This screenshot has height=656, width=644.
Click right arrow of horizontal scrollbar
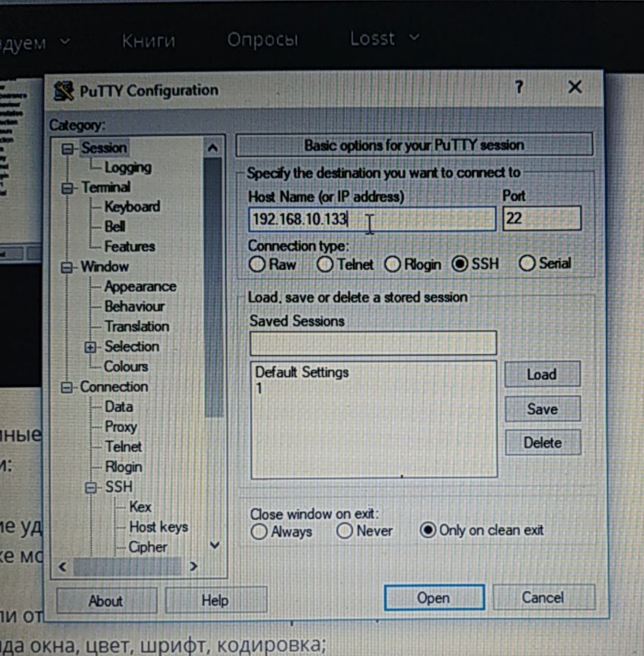pyautogui.click(x=193, y=566)
